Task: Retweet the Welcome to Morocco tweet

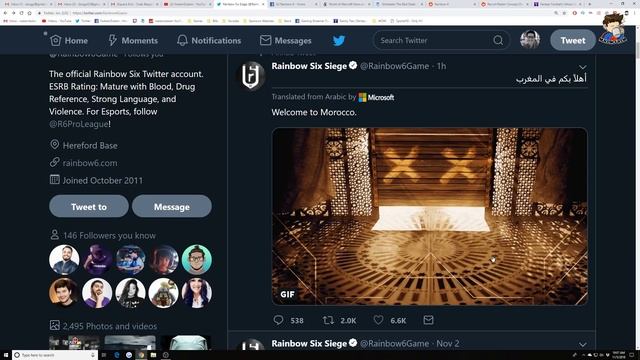Action: [x=328, y=320]
